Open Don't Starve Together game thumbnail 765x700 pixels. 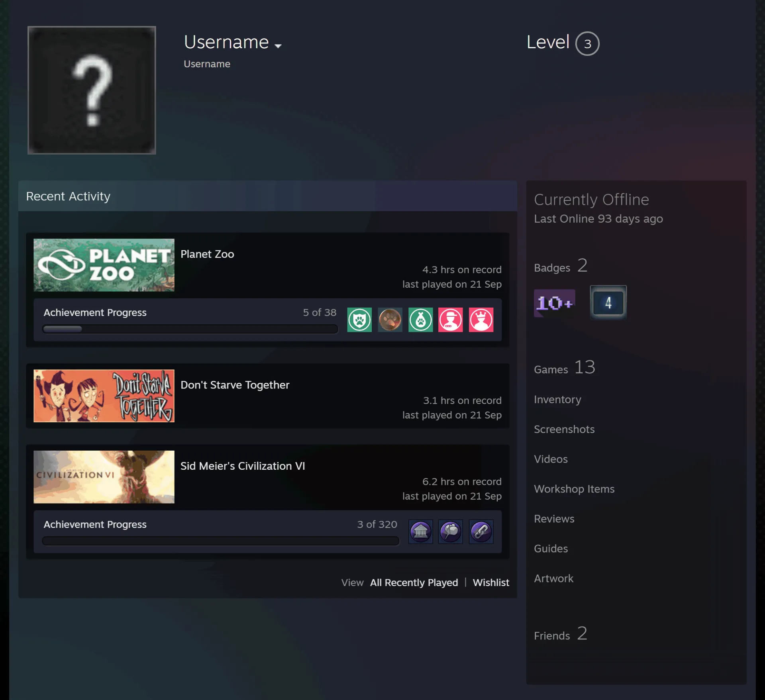tap(104, 396)
